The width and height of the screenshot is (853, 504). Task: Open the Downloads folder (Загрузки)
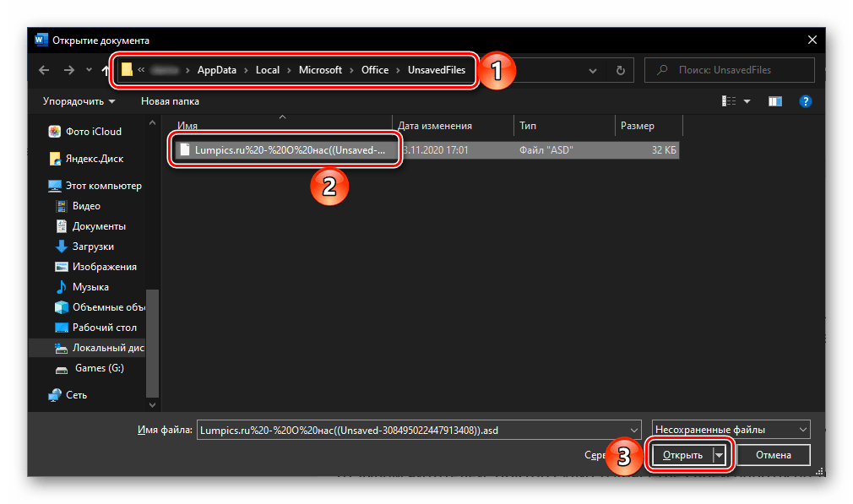92,247
